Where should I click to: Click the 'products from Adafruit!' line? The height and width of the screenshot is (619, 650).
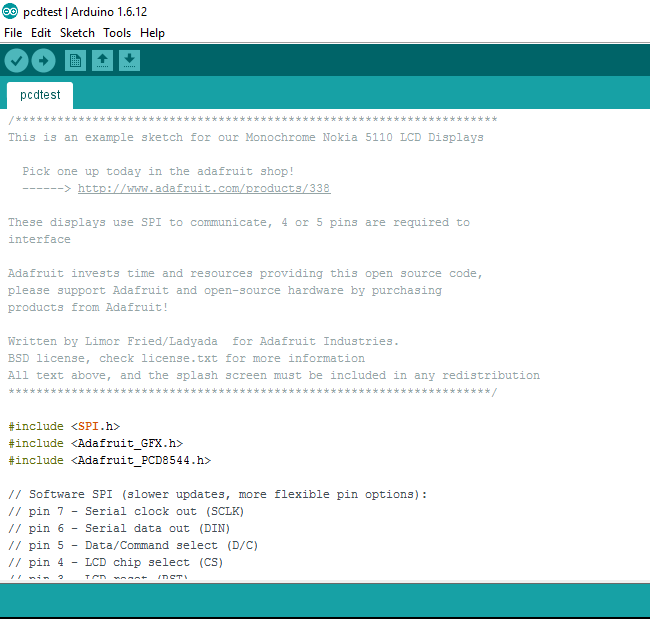click(88, 307)
